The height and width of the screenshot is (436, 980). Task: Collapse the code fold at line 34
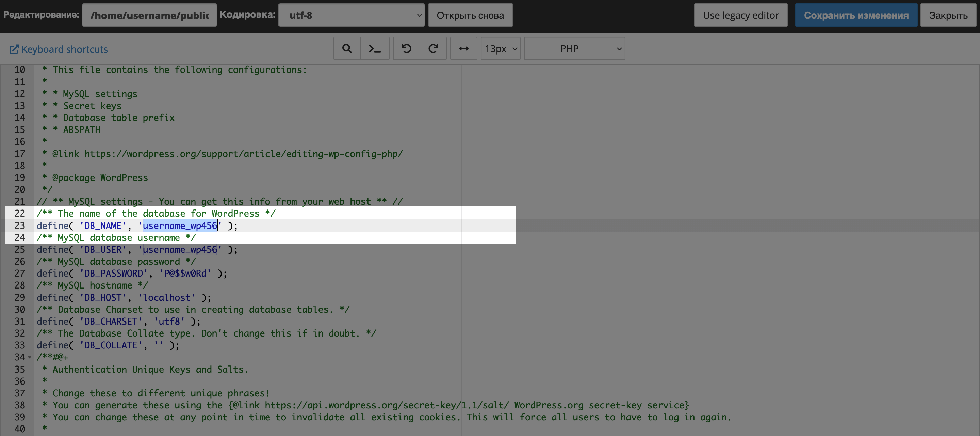pyautogui.click(x=30, y=357)
